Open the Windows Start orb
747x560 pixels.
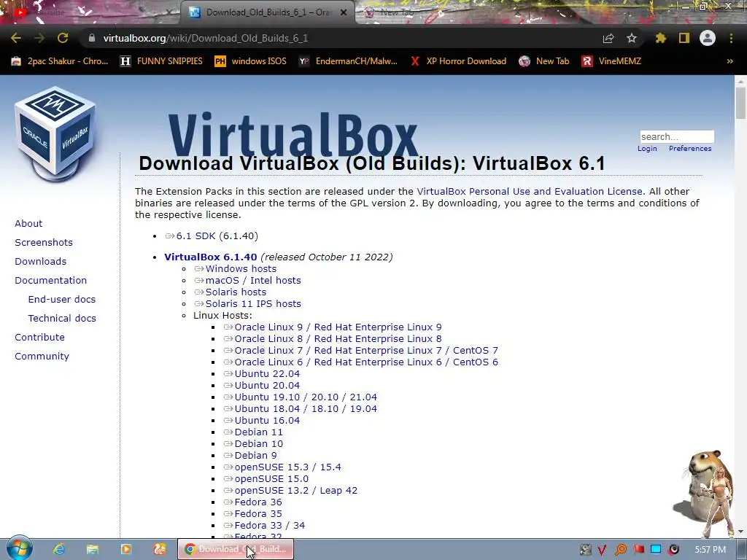point(20,548)
